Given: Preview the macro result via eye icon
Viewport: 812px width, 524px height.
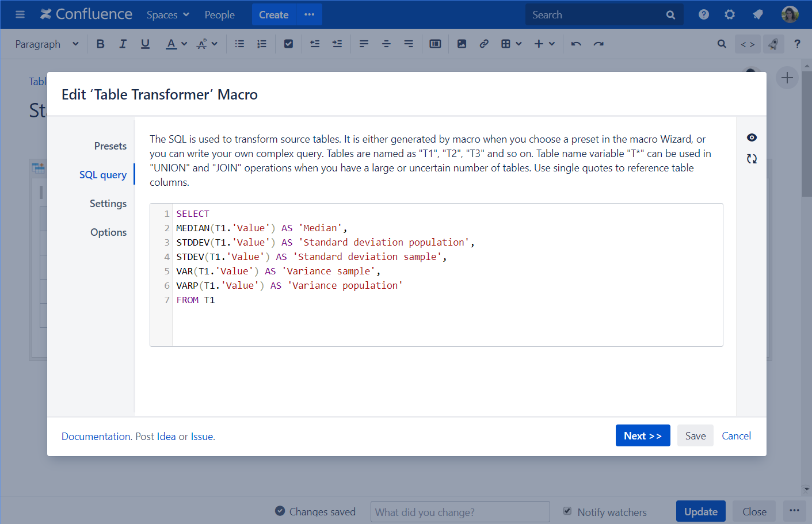Looking at the screenshot, I should 752,137.
